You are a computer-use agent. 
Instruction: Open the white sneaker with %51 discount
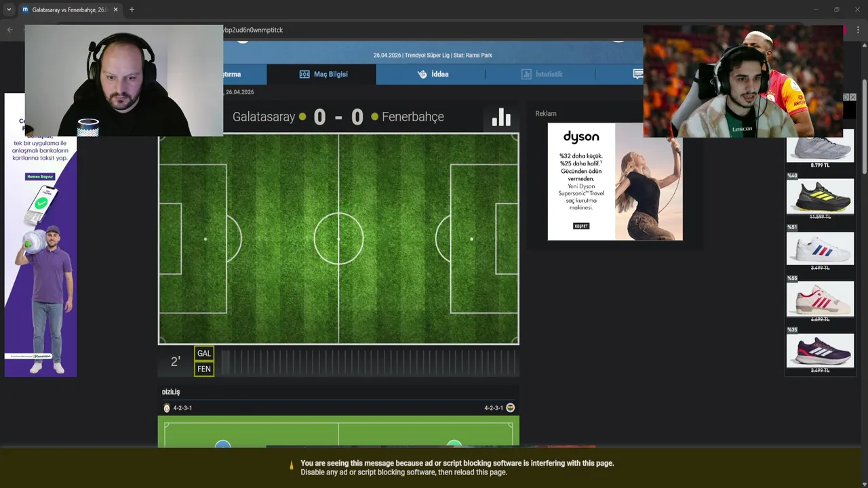pos(820,248)
